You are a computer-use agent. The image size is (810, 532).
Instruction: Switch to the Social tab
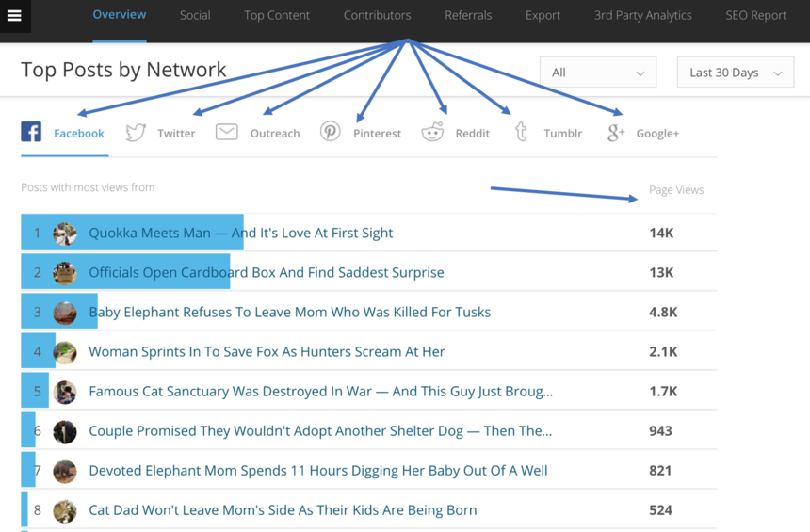pos(195,15)
